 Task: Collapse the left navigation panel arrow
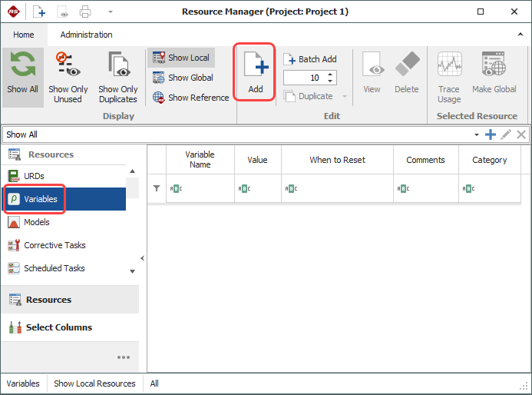pyautogui.click(x=142, y=258)
